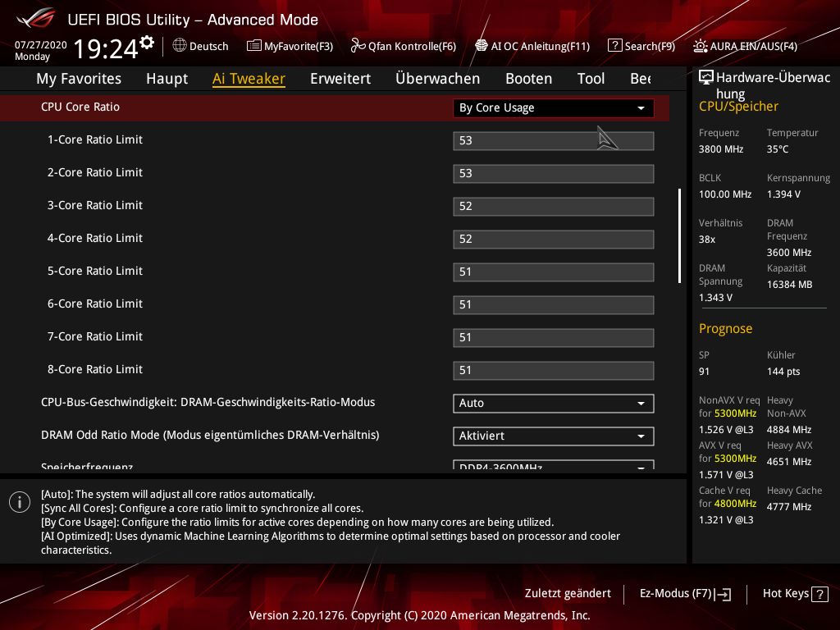The height and width of the screenshot is (630, 840).
Task: Click the 100.00 MHz BCLK value
Action: (725, 194)
